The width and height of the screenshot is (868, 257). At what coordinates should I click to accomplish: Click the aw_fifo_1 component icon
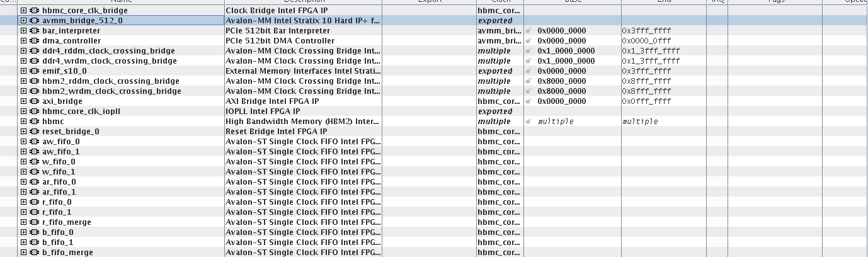[34, 152]
